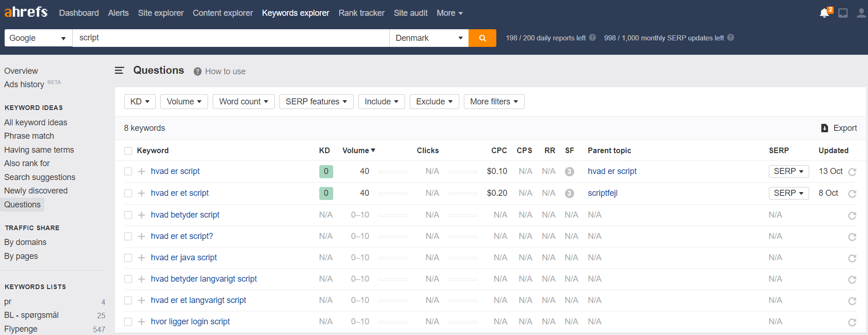Click the keyword search input field
Image resolution: width=868 pixels, height=335 pixels.
point(231,38)
